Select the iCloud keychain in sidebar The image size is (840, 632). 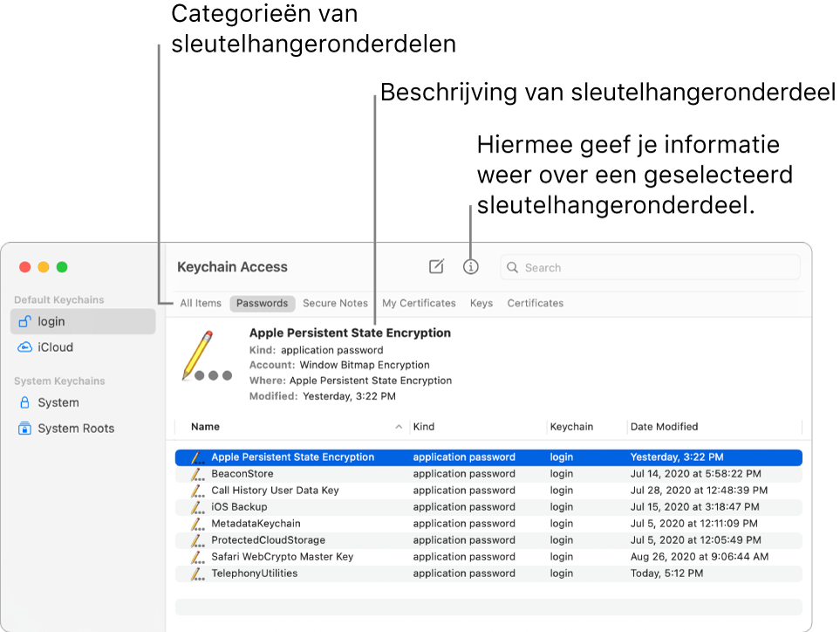coord(83,347)
